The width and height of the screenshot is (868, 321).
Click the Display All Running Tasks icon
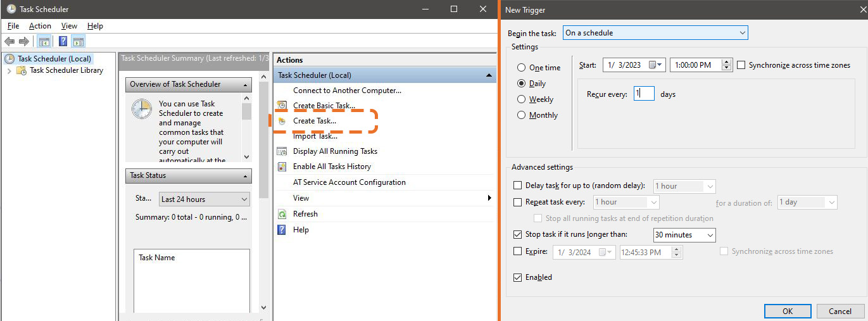[x=282, y=151]
